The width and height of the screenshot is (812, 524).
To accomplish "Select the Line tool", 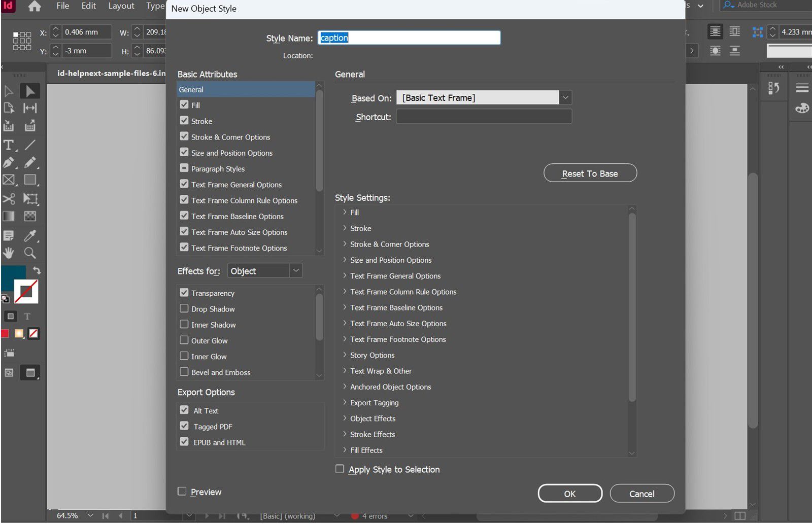I will pos(30,145).
